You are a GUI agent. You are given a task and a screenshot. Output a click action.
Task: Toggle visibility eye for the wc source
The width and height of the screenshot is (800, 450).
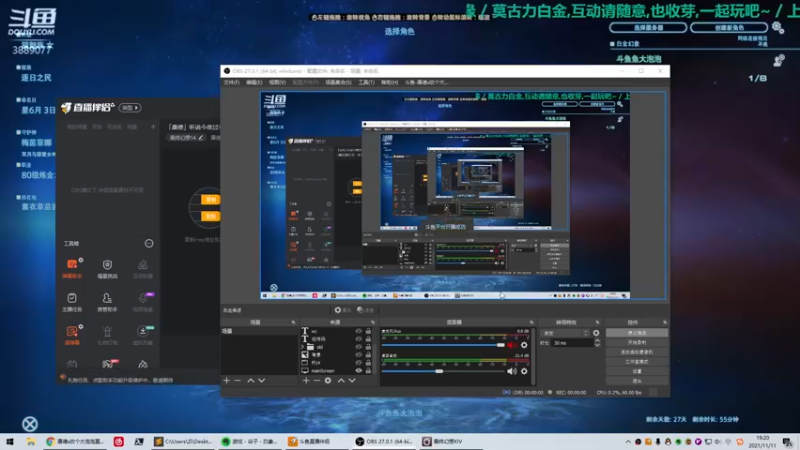[x=359, y=331]
